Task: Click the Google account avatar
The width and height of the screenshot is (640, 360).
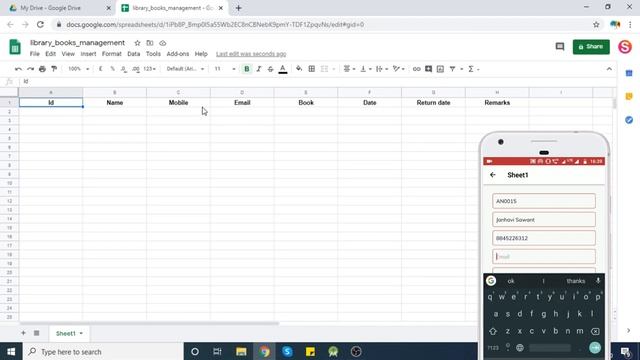Action: click(x=624, y=47)
